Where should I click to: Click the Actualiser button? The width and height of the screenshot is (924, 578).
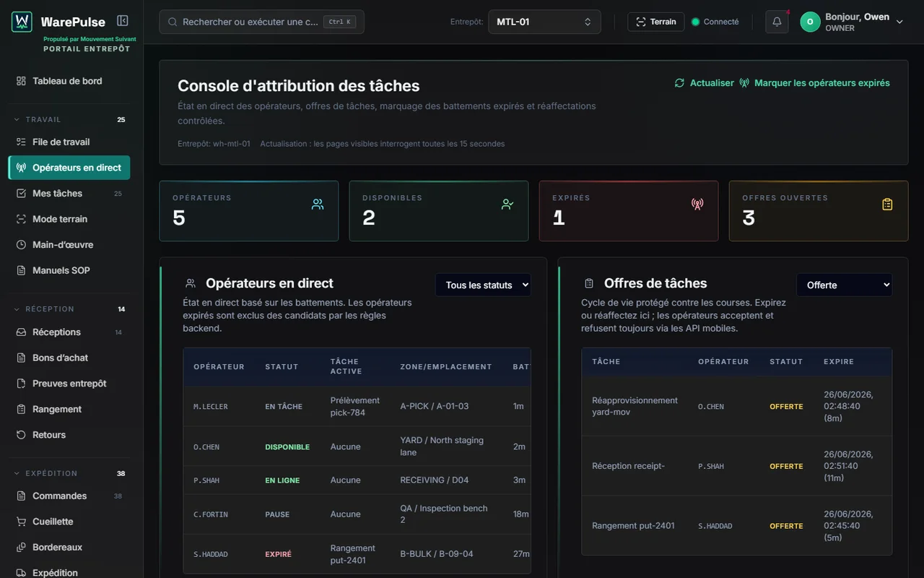coord(704,83)
